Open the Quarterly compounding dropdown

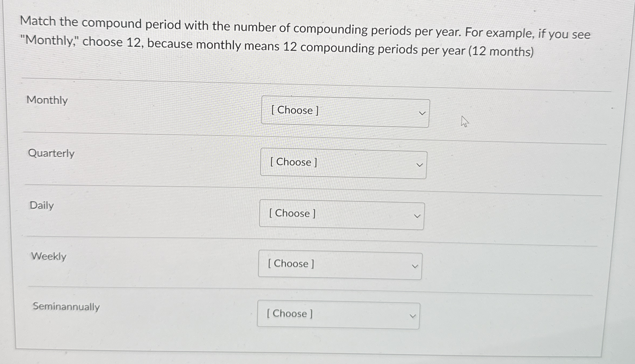click(x=343, y=165)
